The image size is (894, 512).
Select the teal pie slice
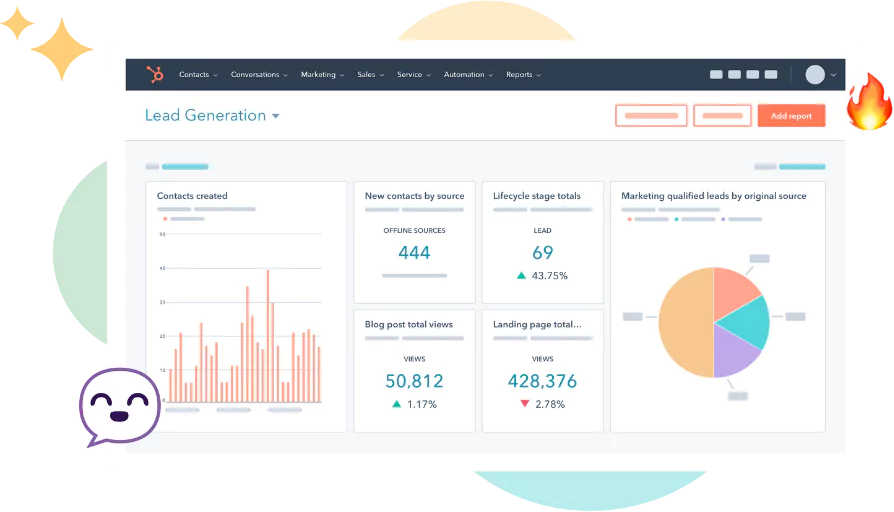tap(747, 322)
